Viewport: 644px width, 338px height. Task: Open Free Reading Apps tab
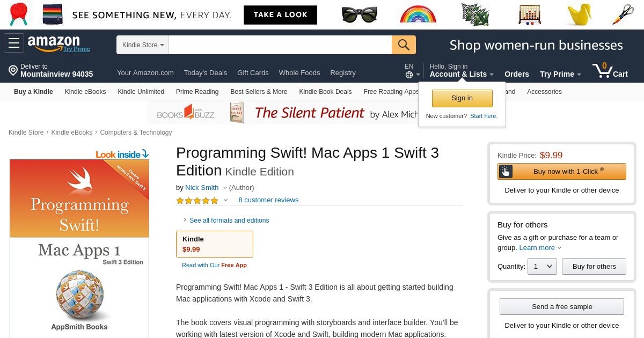[x=391, y=92]
